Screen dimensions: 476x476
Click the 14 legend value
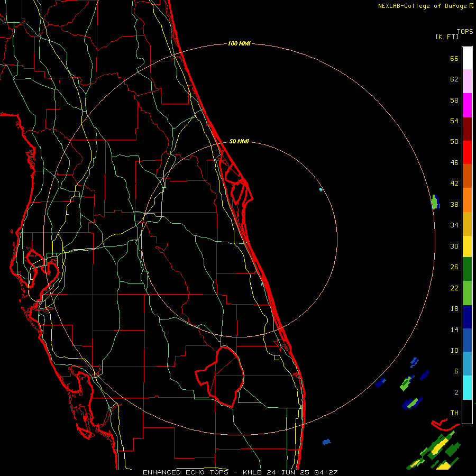[x=454, y=329]
